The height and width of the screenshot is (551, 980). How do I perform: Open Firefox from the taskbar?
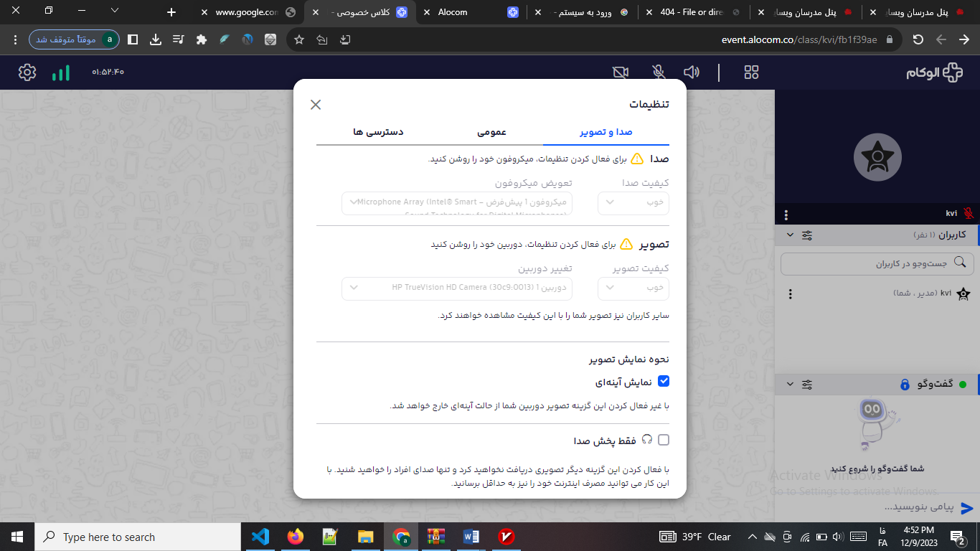(x=296, y=537)
